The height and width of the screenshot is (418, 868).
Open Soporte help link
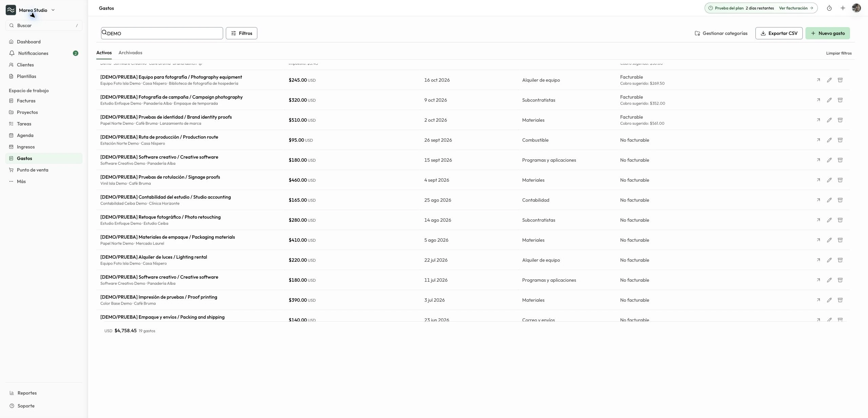pyautogui.click(x=44, y=406)
